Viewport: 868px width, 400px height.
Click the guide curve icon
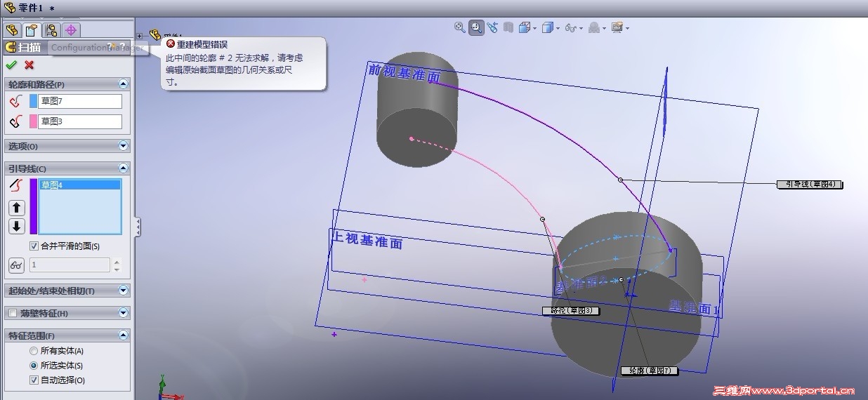click(16, 186)
